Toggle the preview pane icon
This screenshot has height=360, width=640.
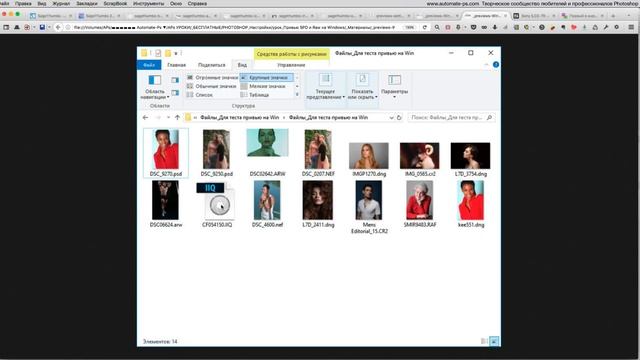tap(175, 80)
